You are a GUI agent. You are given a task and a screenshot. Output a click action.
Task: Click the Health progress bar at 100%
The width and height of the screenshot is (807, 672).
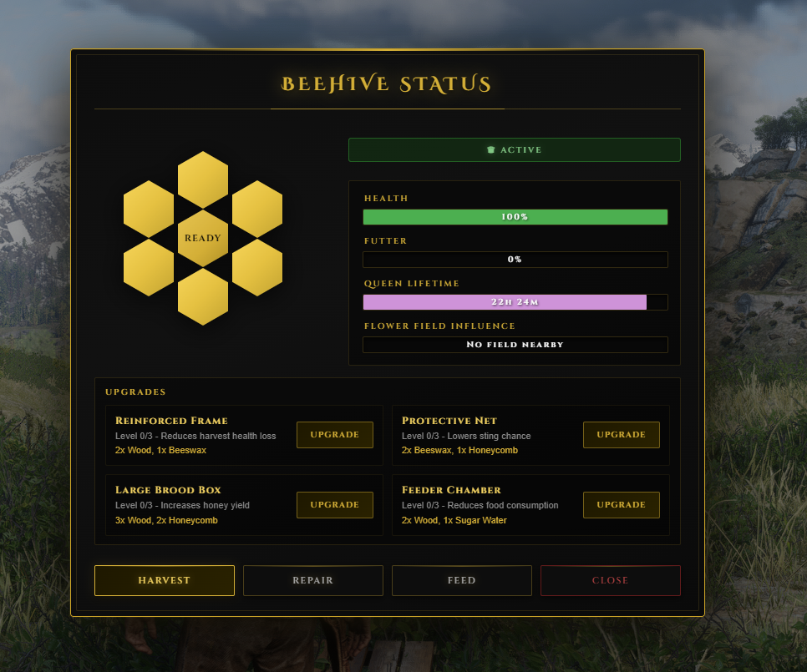pos(515,217)
